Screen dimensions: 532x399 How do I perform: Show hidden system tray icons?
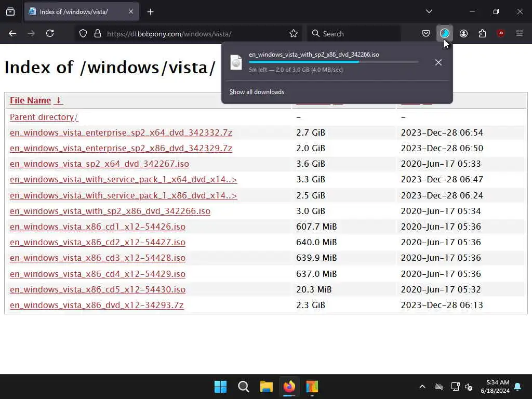[422, 387]
